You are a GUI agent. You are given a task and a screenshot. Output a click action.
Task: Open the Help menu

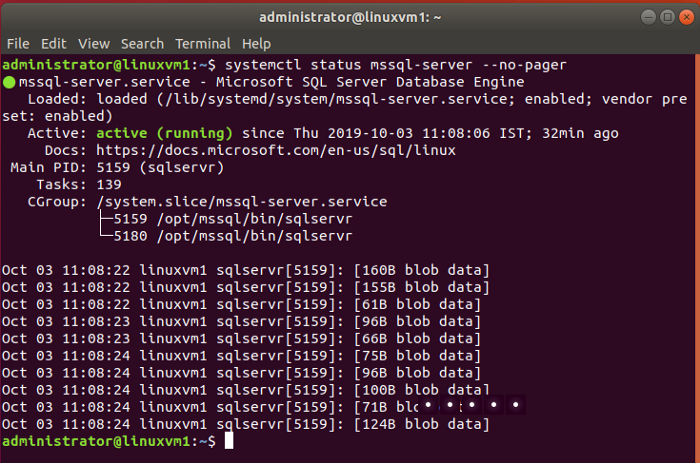coord(256,44)
